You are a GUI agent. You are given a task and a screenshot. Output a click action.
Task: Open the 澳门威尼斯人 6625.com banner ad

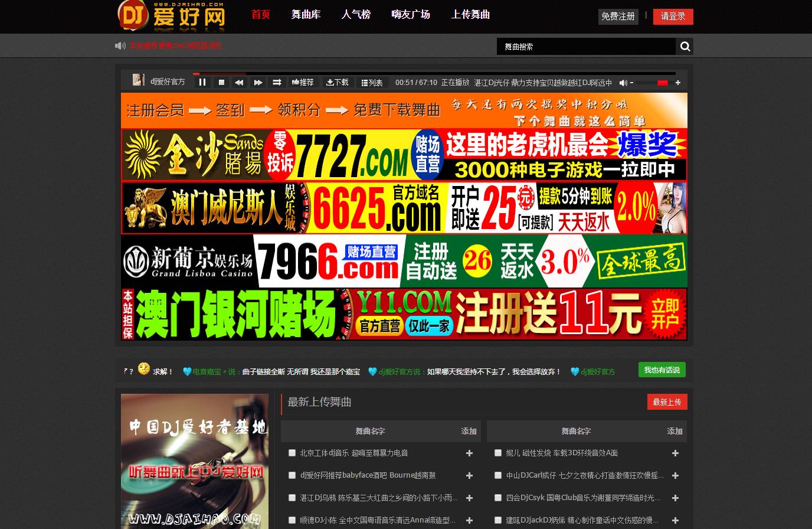pyautogui.click(x=404, y=208)
